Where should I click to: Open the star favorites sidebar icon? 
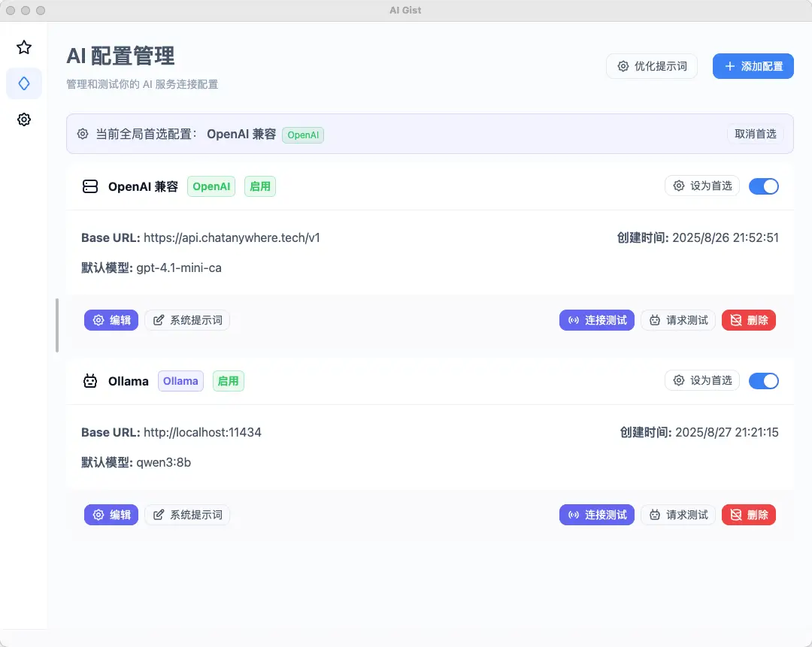click(x=24, y=47)
